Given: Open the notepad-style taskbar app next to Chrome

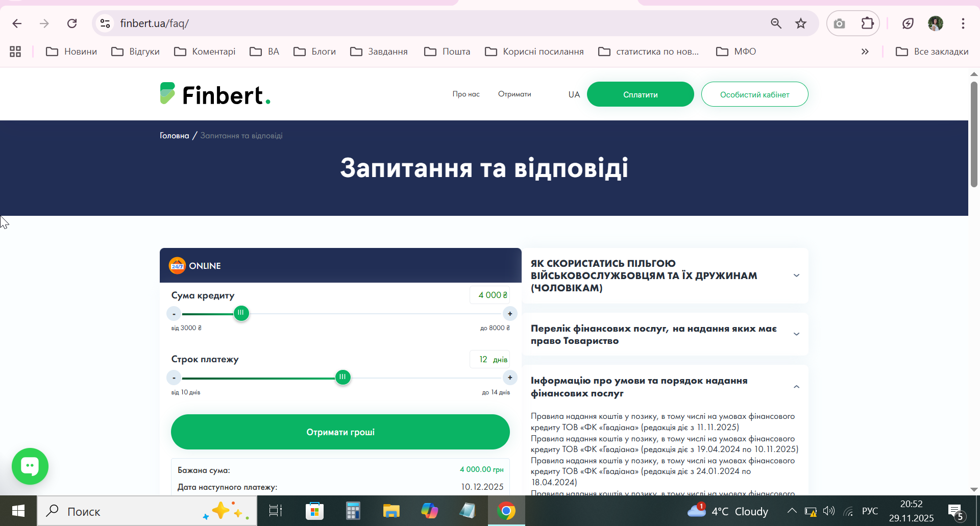Looking at the screenshot, I should pos(468,511).
